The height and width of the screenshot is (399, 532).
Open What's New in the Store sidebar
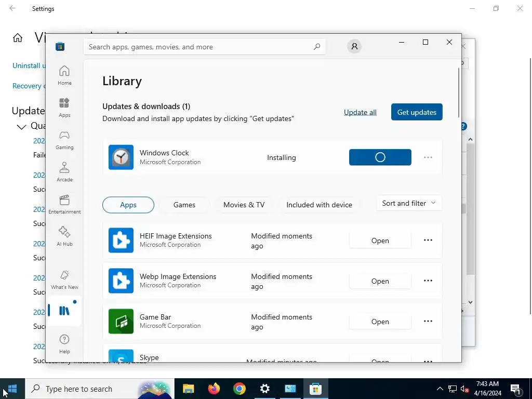click(64, 280)
